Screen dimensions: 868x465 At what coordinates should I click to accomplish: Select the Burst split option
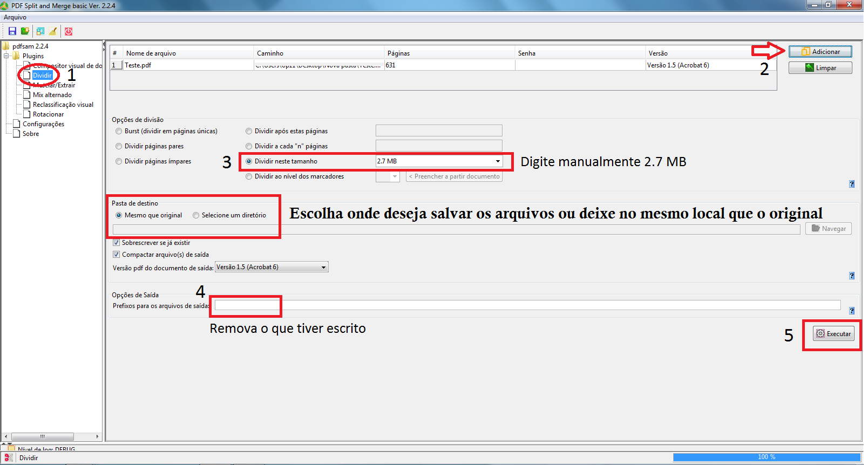click(119, 131)
